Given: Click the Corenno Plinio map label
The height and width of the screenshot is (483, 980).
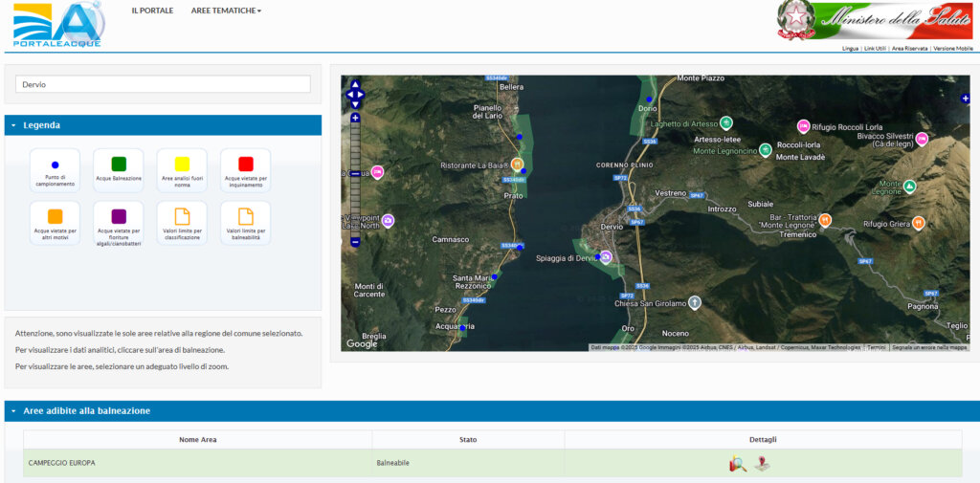Looking at the screenshot, I should pos(624,165).
